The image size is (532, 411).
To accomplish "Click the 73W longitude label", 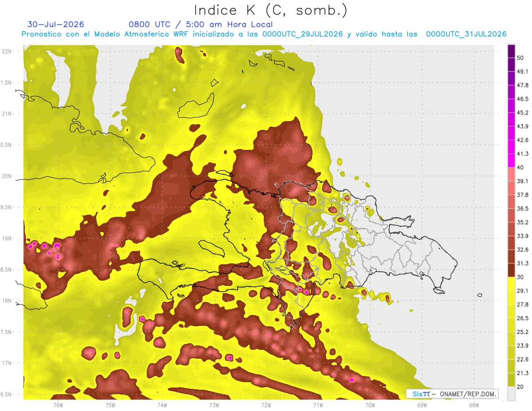I will pyautogui.click(x=214, y=405).
